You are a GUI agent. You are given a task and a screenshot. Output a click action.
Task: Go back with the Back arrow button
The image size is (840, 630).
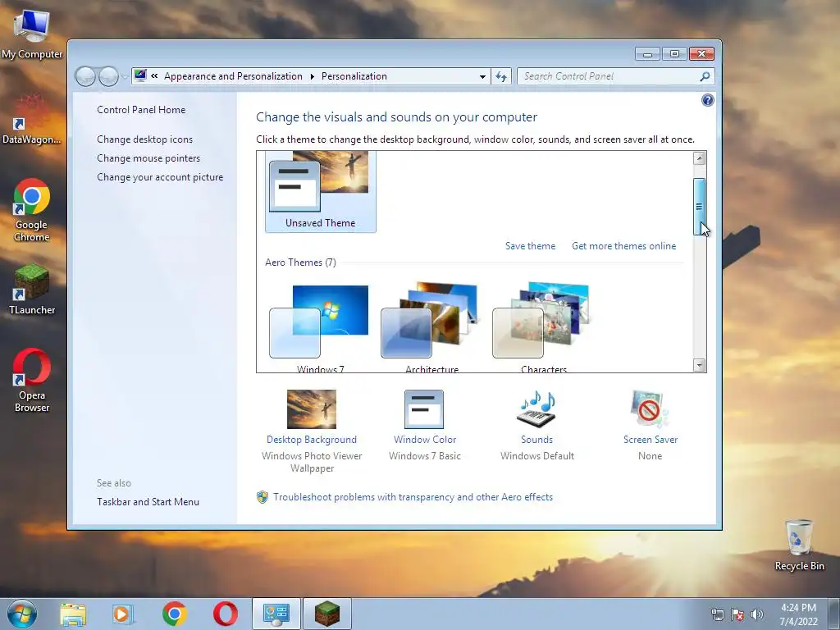[85, 76]
